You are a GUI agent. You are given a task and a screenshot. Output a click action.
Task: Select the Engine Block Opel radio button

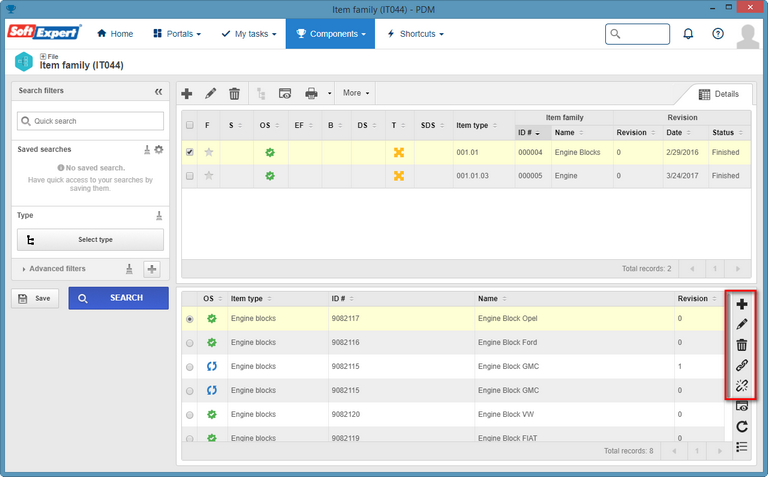click(190, 319)
